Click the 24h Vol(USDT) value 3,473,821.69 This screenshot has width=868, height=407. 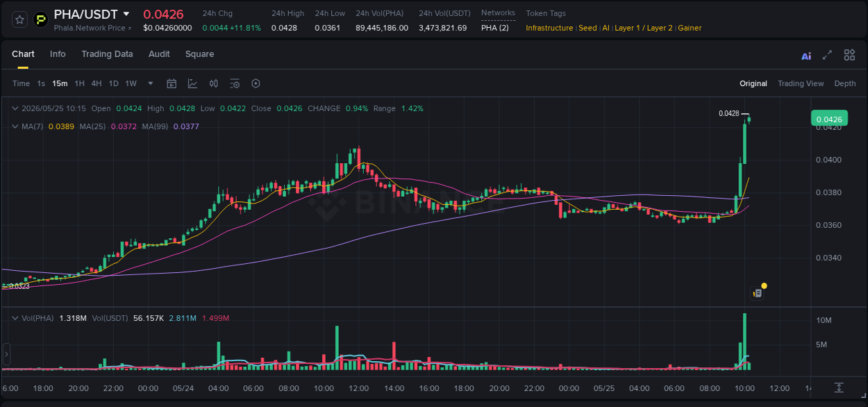pyautogui.click(x=443, y=28)
